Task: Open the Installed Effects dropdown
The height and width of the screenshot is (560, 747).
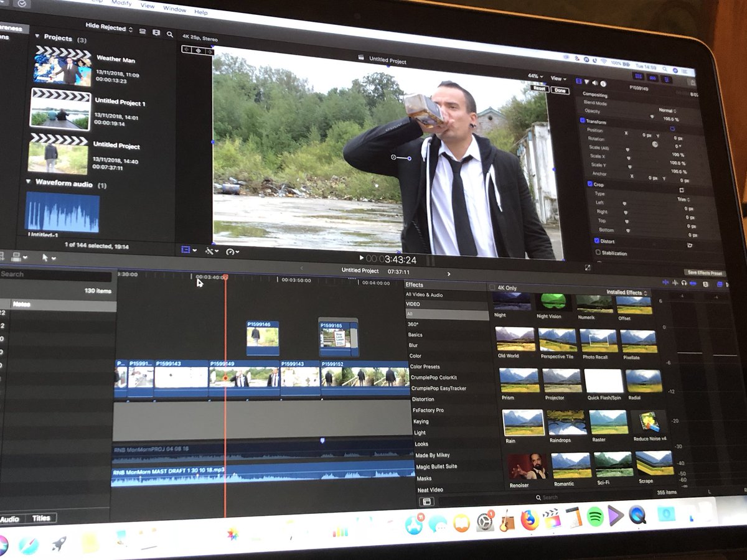Action: pyautogui.click(x=627, y=292)
